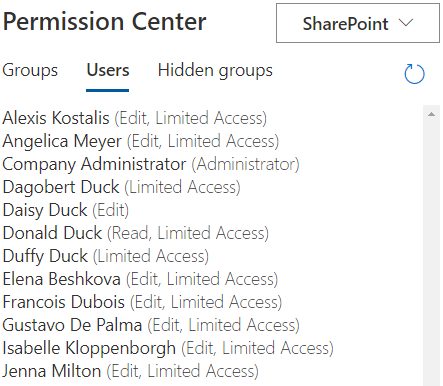The image size is (443, 386).
Task: Click the scrollbar up arrow
Action: 431,114
